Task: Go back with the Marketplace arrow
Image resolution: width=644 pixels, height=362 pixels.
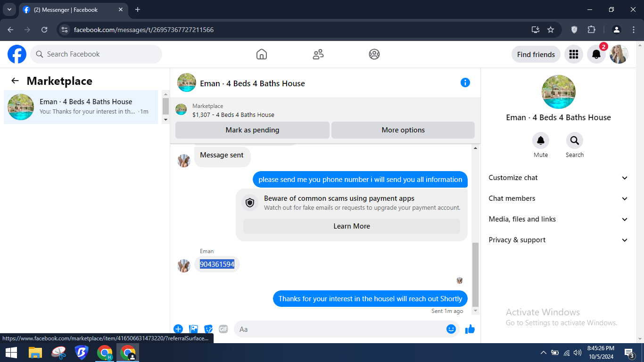Action: [15, 81]
